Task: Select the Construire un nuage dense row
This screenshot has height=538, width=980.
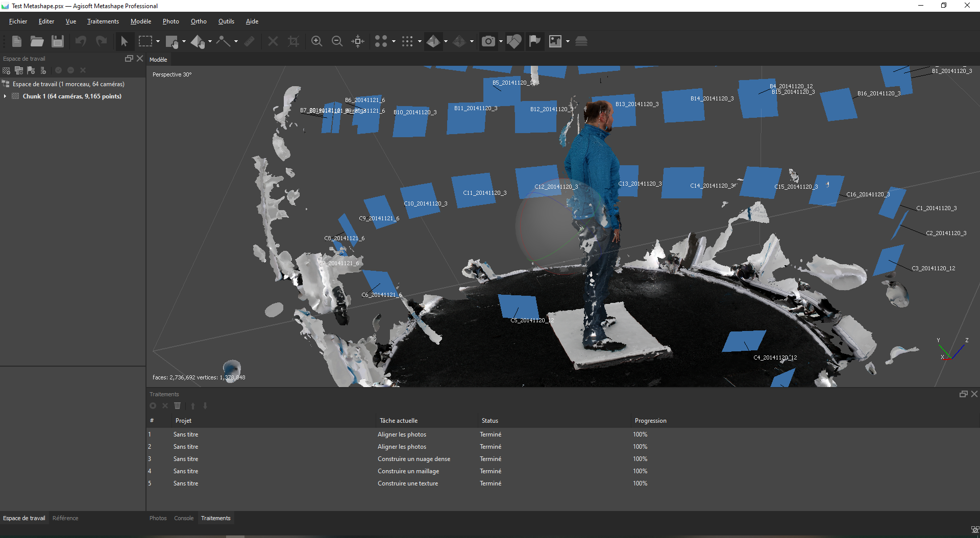Action: pos(563,459)
